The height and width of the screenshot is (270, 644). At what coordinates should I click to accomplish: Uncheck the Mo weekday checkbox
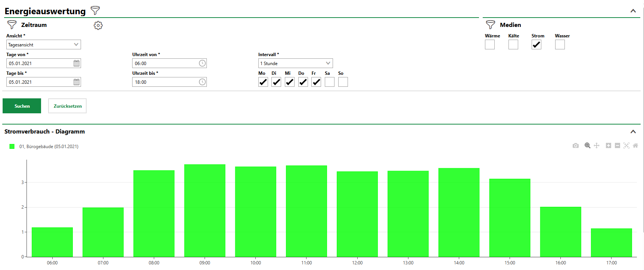263,82
